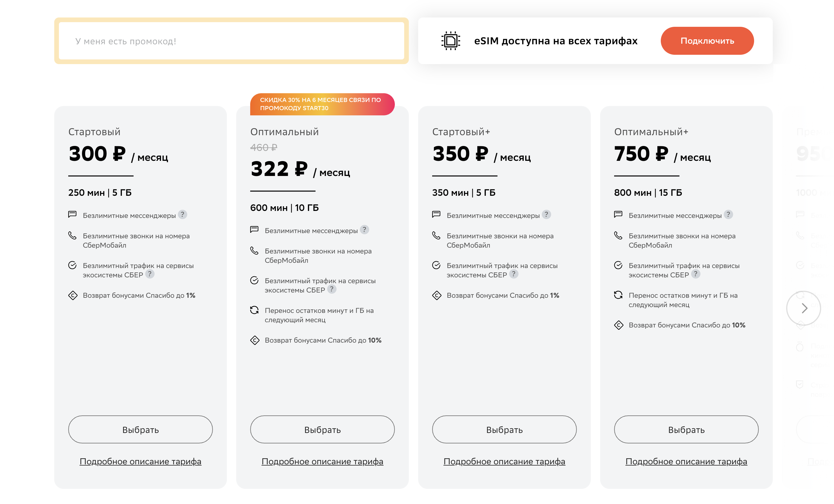The width and height of the screenshot is (834, 504).
Task: Select Выбрать on Стартовый tariff
Action: click(x=140, y=429)
